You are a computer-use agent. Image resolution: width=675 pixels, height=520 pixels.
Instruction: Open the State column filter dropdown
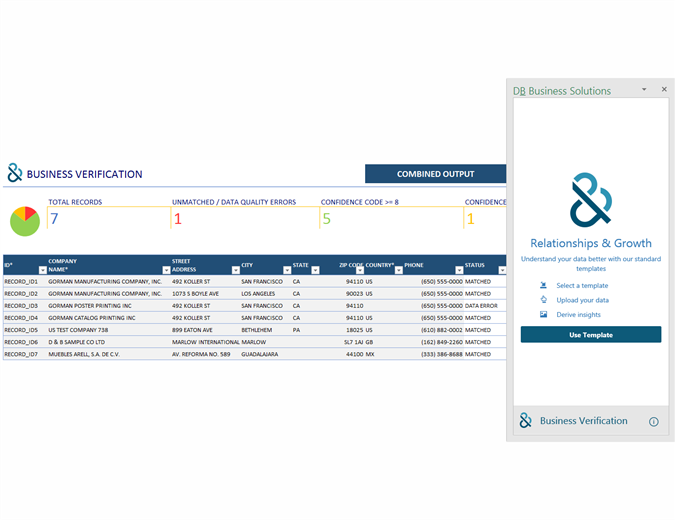[x=315, y=270]
